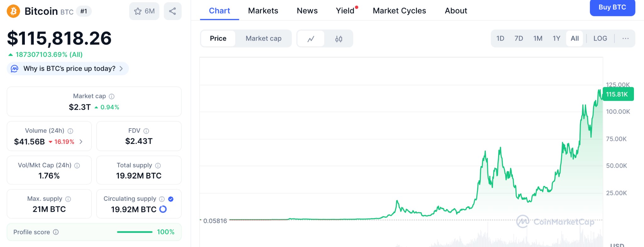Switch to Market Cycles tab

pyautogui.click(x=399, y=11)
